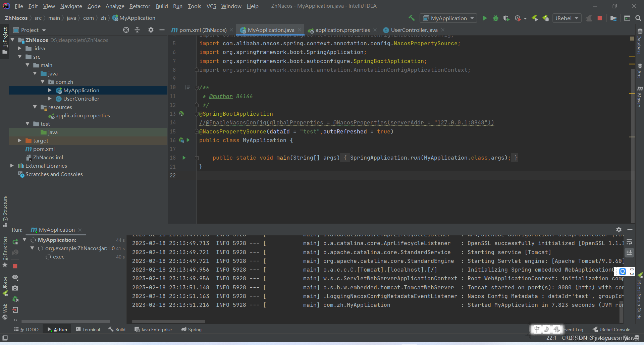Toggle the Structure tool window

pyautogui.click(x=5, y=211)
